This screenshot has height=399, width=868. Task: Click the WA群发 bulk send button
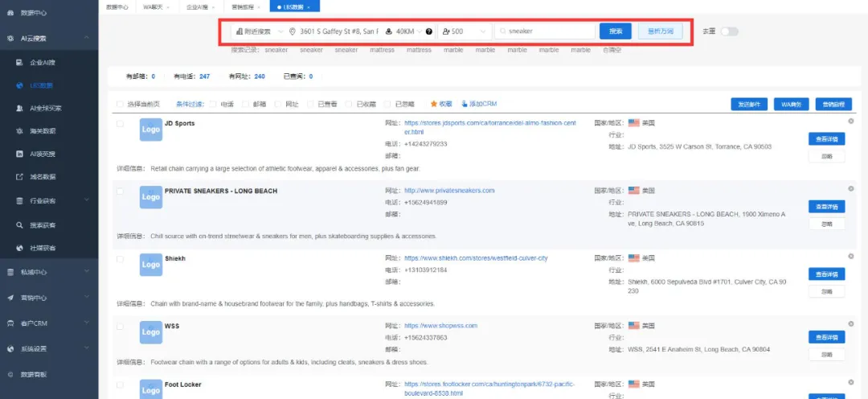pos(791,104)
